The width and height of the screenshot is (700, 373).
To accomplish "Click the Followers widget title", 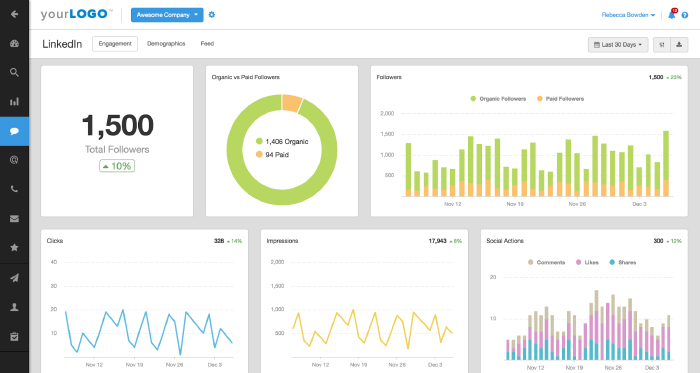I will tap(389, 77).
